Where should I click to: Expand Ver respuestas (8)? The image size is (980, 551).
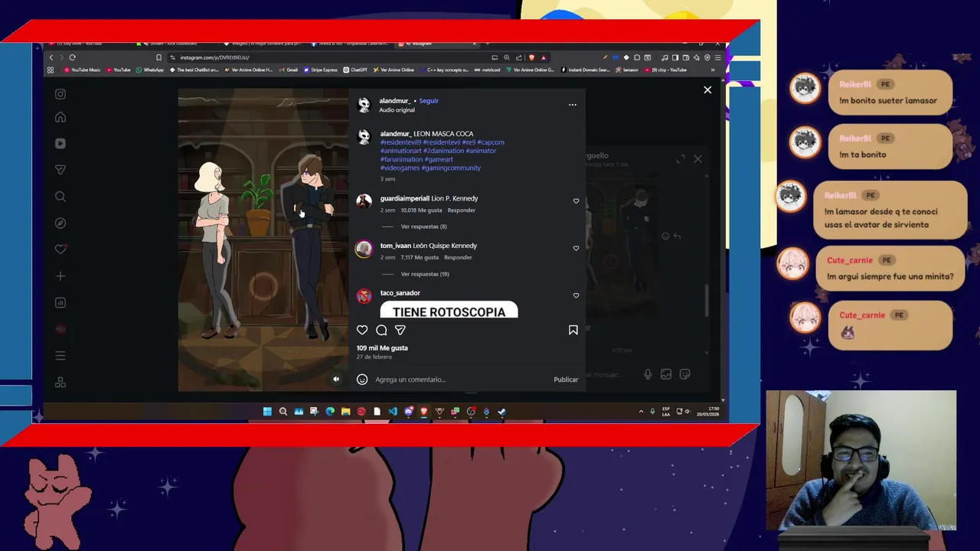click(423, 227)
